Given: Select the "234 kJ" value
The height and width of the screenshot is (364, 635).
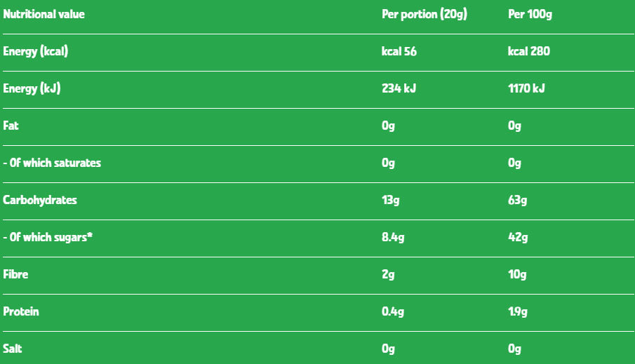Looking at the screenshot, I should (399, 88).
